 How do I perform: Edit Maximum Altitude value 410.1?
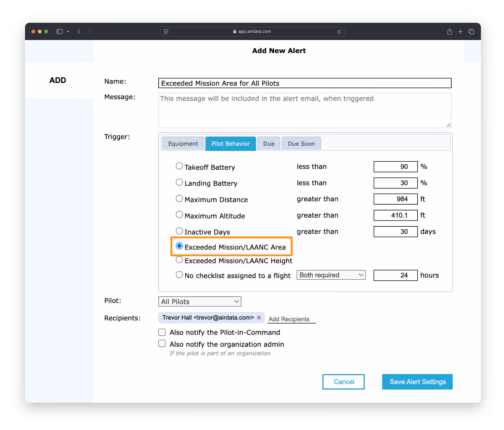coord(395,215)
